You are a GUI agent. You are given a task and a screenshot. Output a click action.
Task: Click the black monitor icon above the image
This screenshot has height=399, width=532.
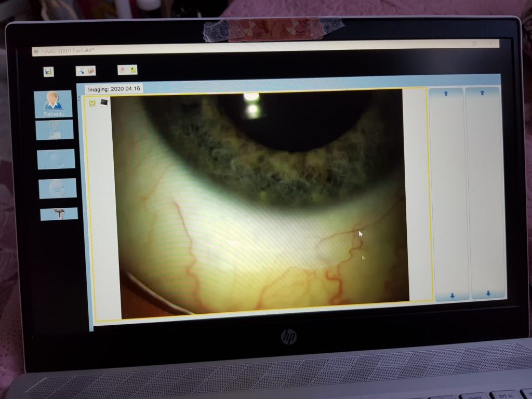(104, 102)
